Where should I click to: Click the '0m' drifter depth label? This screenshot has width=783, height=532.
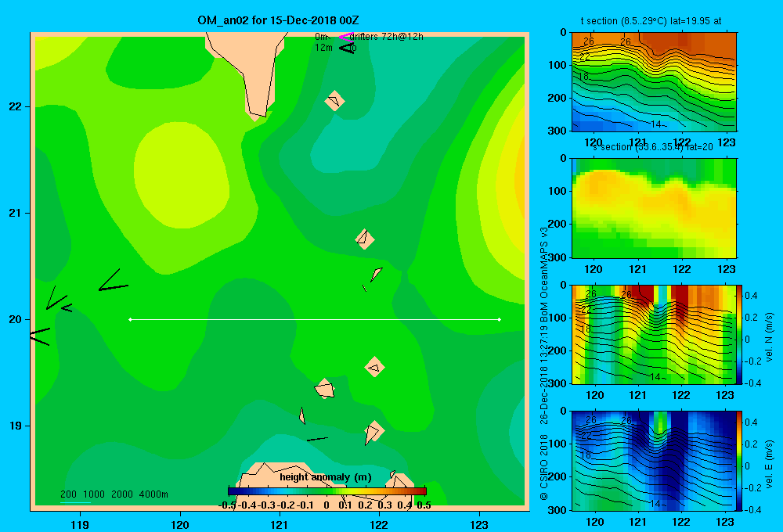coord(321,37)
